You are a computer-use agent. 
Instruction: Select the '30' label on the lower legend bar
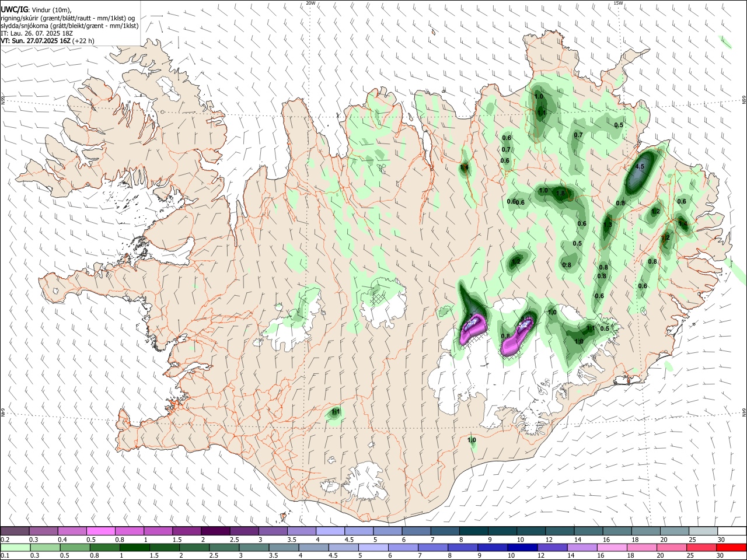[x=721, y=556]
